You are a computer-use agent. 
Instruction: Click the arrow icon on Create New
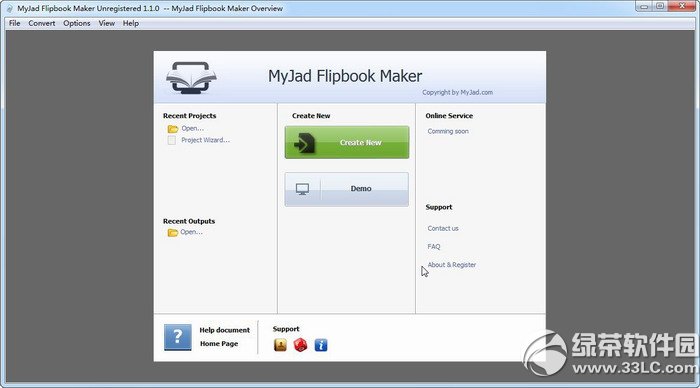tap(304, 143)
